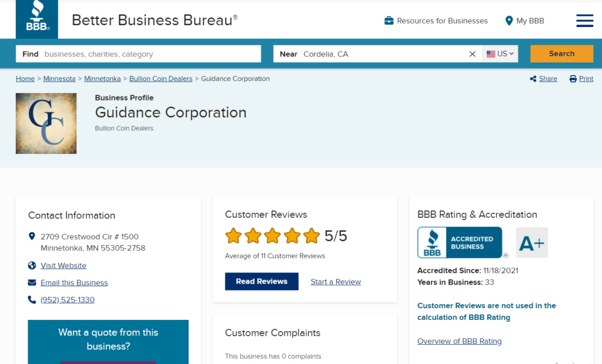Click the 5/5 rating score
Viewport: 602px width, 364px height.
pos(336,236)
